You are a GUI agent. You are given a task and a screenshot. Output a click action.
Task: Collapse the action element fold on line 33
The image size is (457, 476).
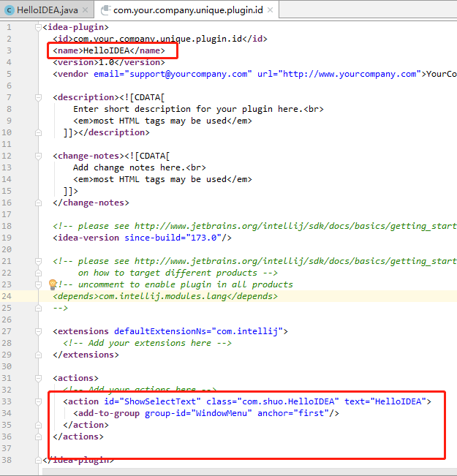tap(38, 402)
